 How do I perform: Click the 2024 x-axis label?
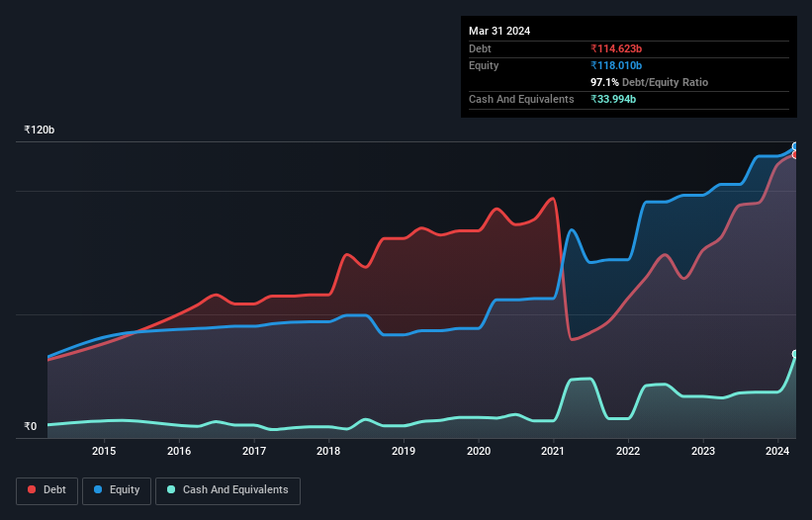(x=777, y=451)
